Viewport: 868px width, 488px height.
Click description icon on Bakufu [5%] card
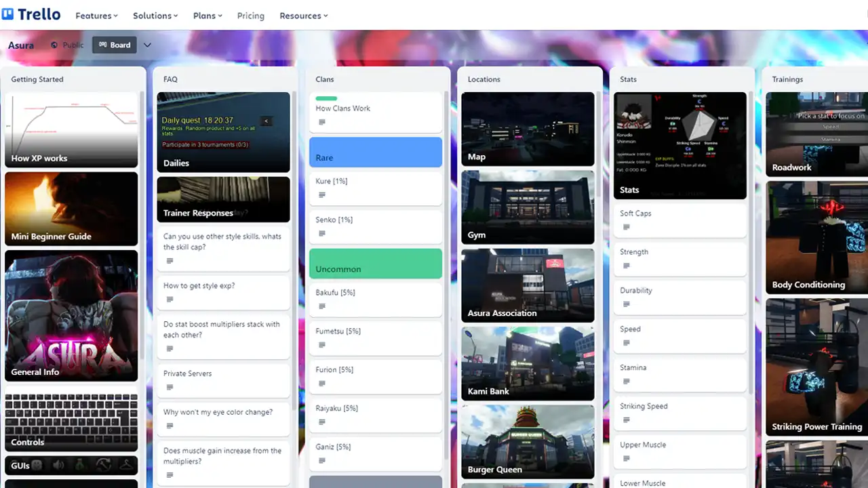click(x=322, y=306)
